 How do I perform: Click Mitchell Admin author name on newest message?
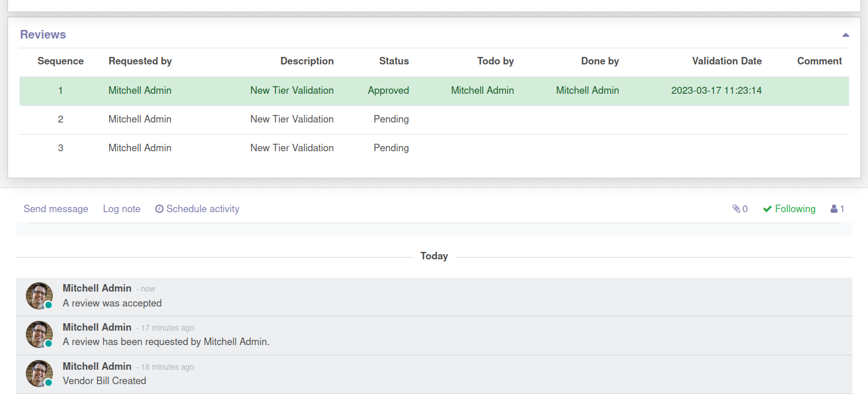(97, 288)
